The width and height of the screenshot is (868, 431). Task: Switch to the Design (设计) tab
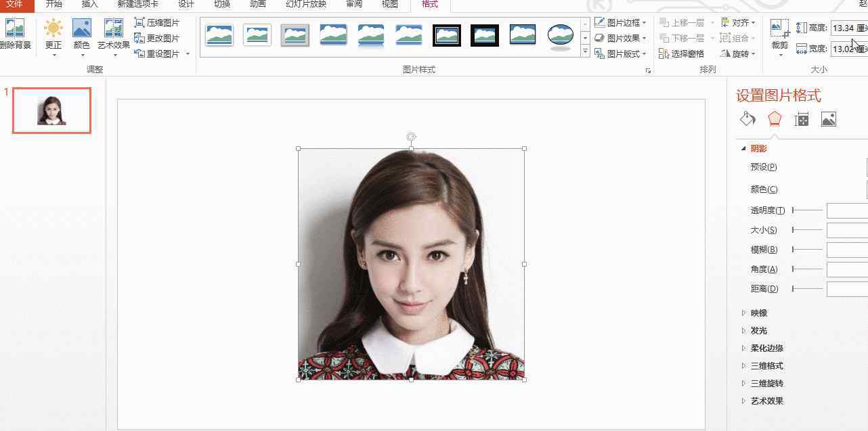186,5
